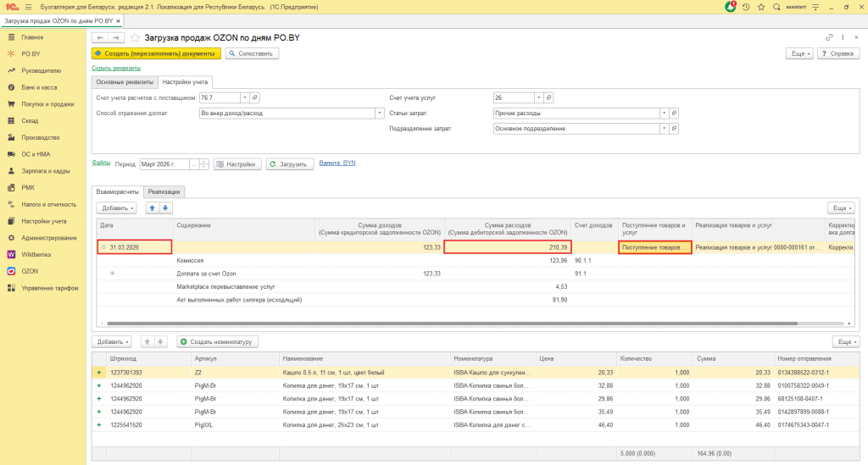Open the service settings lines icon
The height and width of the screenshot is (465, 868).
pyautogui.click(x=815, y=7)
